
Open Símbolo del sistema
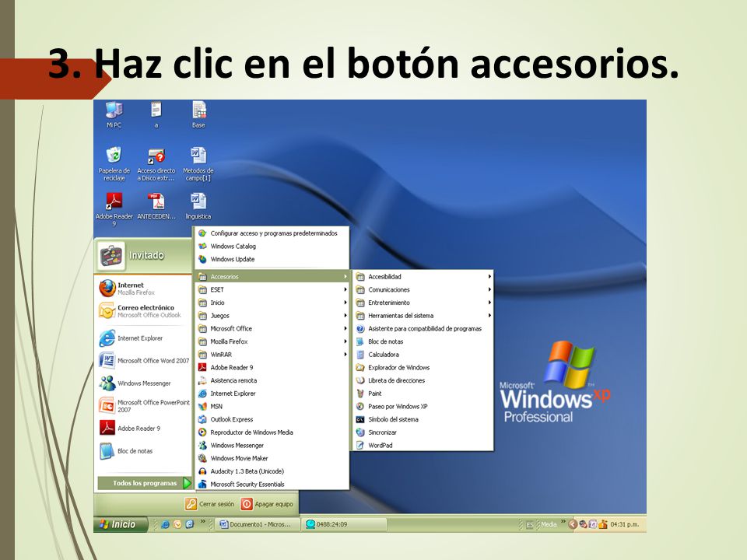tap(423, 419)
